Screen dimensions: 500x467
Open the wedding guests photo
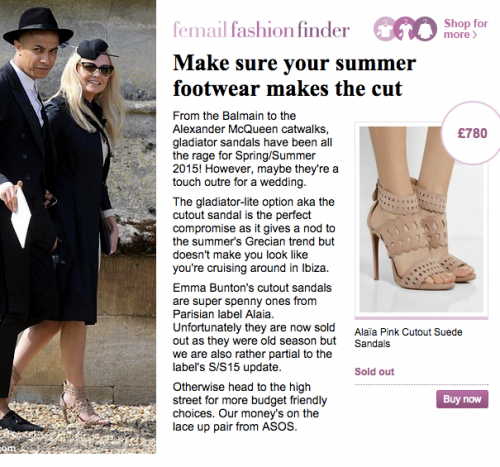coord(78,227)
